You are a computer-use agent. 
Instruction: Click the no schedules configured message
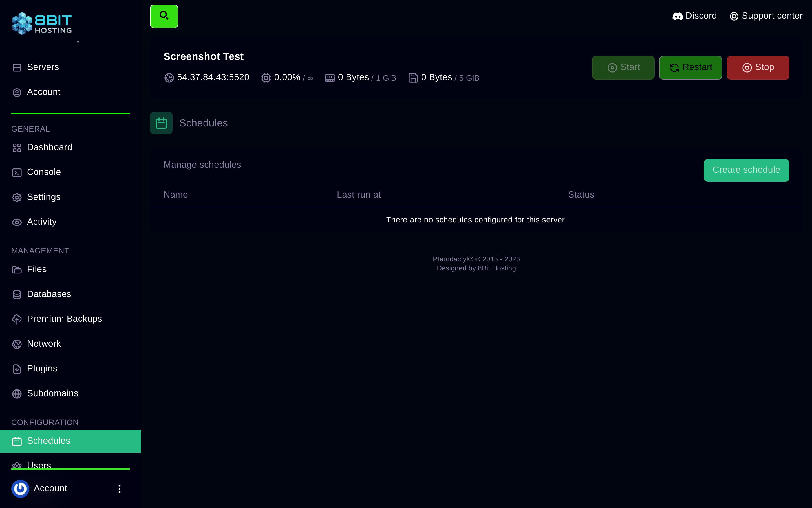pyautogui.click(x=476, y=220)
